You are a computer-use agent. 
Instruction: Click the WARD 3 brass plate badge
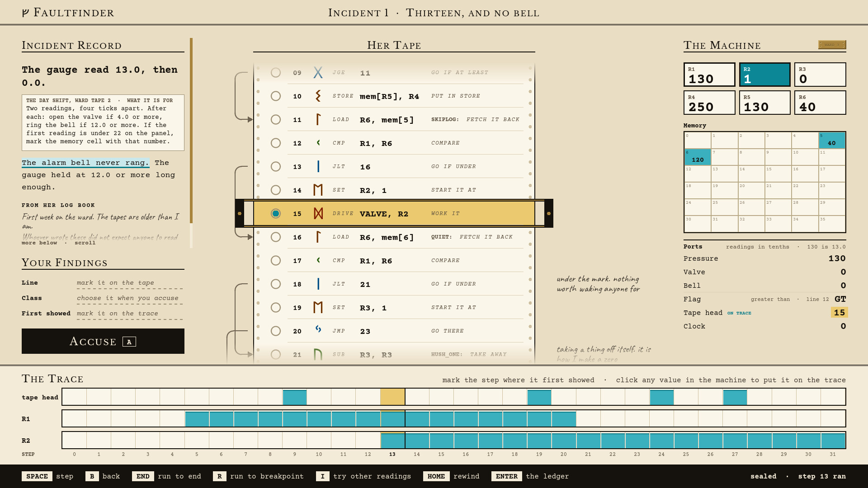coord(832,45)
